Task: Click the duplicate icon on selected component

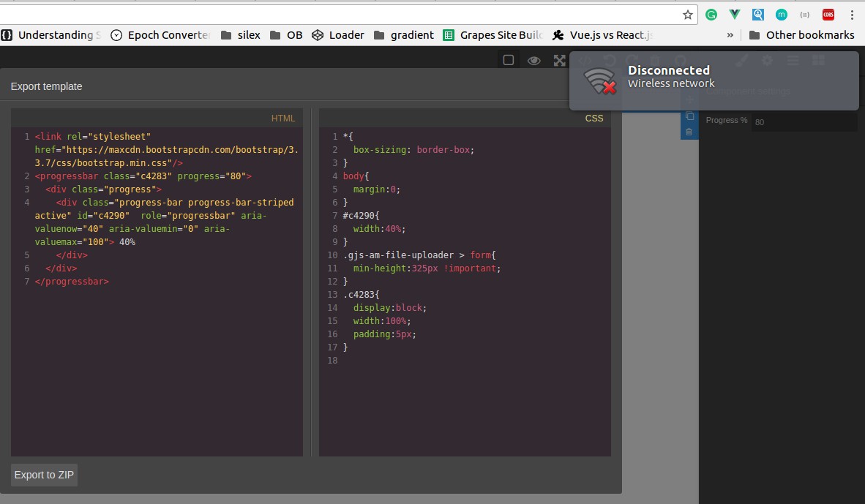Action: point(689,116)
